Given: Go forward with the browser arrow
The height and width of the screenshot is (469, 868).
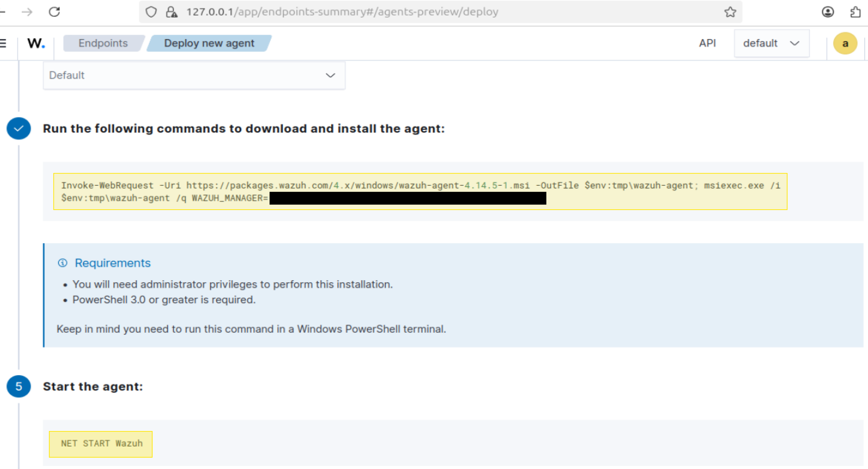Looking at the screenshot, I should click(x=27, y=12).
